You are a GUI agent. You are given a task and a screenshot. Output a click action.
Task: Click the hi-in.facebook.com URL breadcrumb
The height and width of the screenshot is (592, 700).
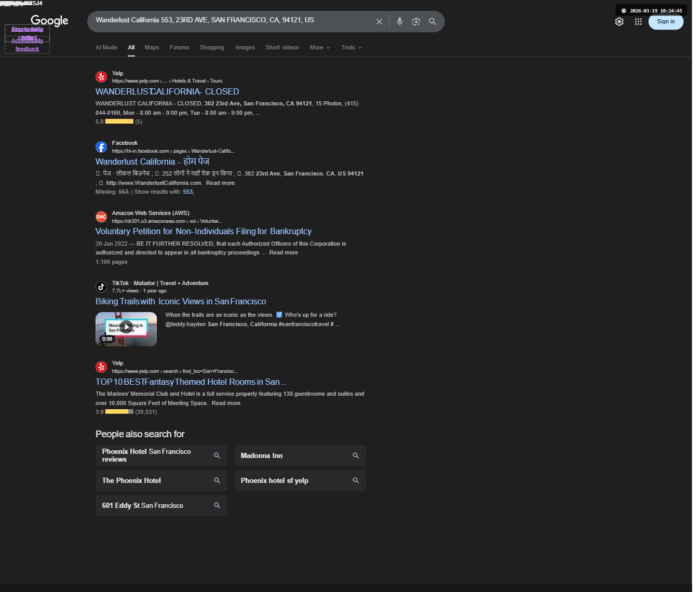pyautogui.click(x=173, y=151)
